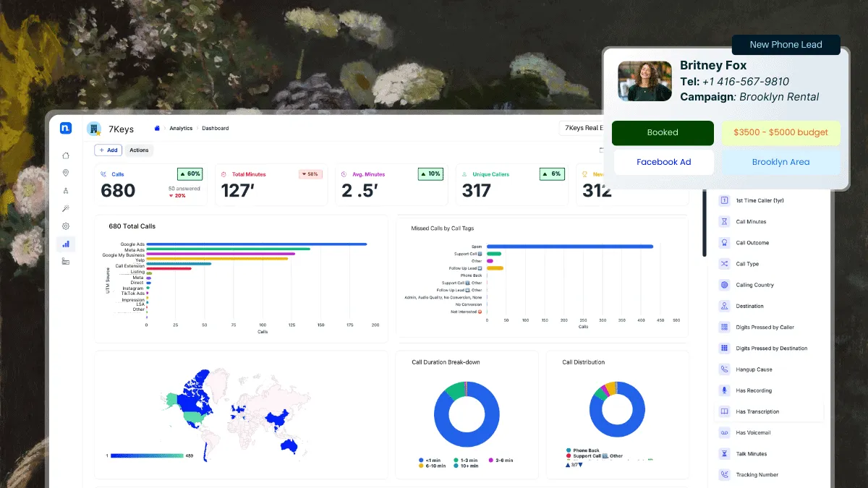
Task: Open the Actions dropdown
Action: pyautogui.click(x=139, y=150)
